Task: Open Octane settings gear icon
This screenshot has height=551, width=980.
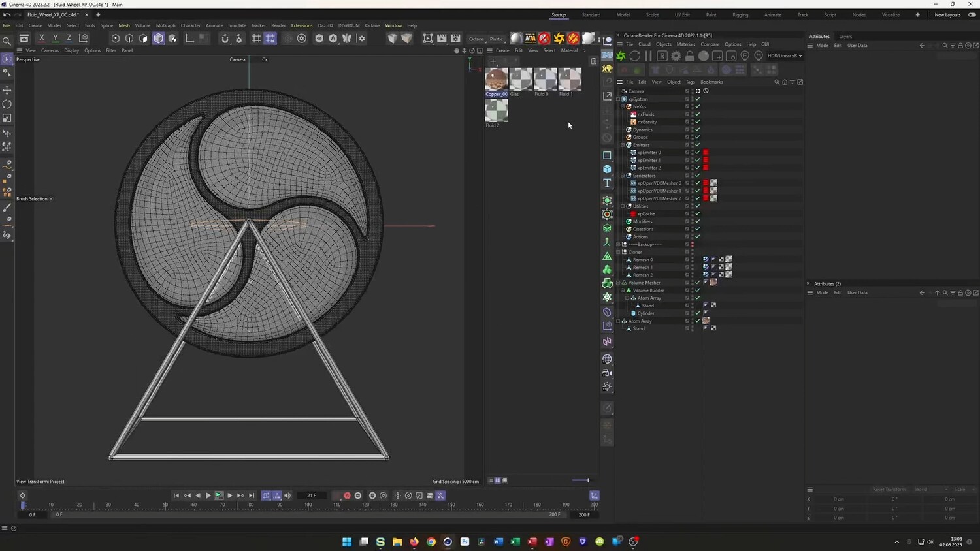Action: point(676,56)
